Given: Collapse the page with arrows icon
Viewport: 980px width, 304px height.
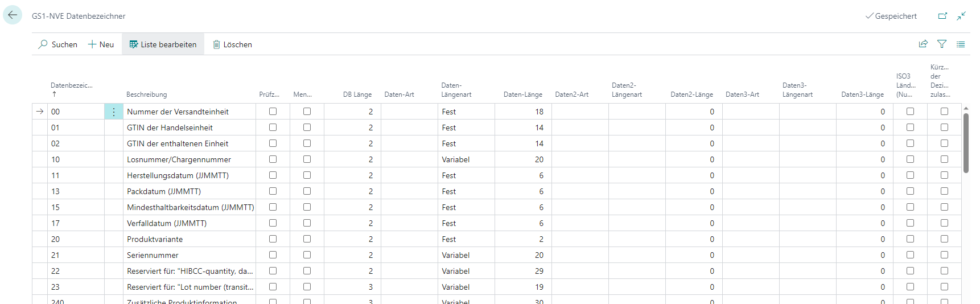Looking at the screenshot, I should (x=961, y=16).
